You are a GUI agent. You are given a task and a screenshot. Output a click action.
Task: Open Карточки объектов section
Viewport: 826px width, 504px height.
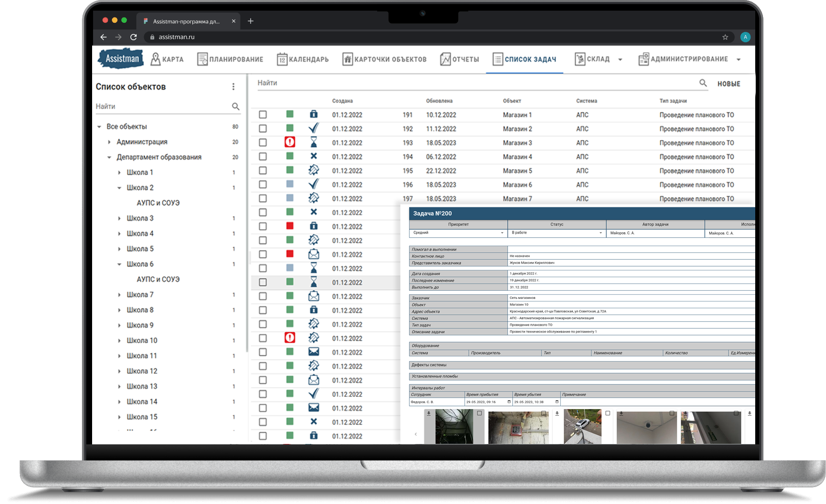click(384, 59)
